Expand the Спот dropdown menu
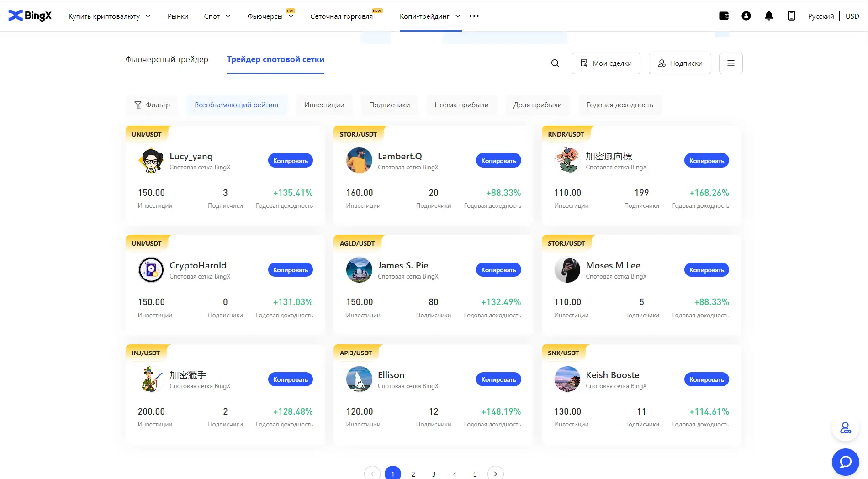868x479 pixels. (x=217, y=16)
